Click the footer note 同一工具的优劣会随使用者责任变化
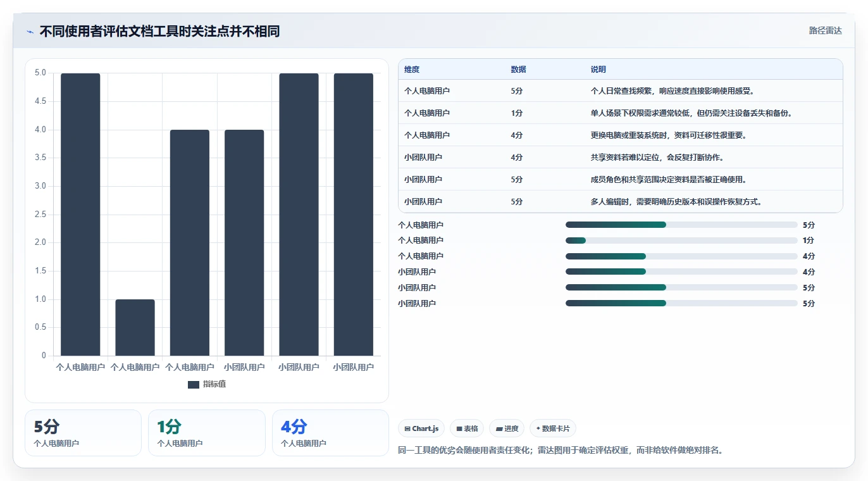 561,451
